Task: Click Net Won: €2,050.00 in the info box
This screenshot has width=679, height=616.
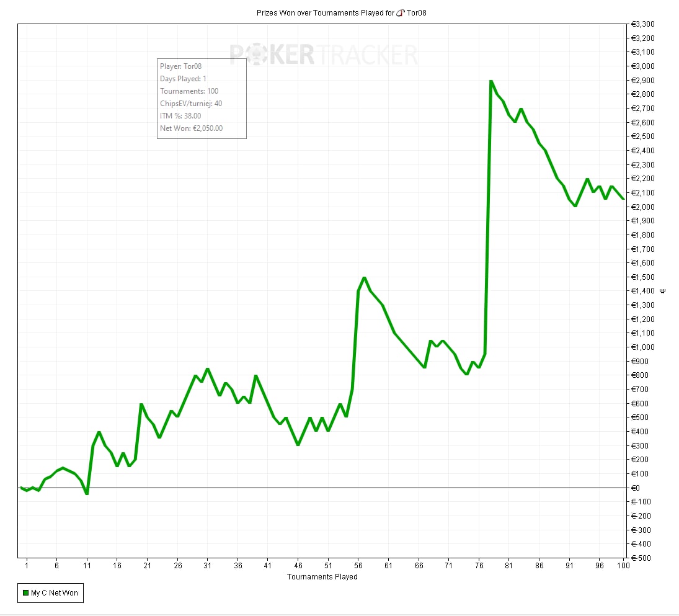Action: [x=191, y=128]
